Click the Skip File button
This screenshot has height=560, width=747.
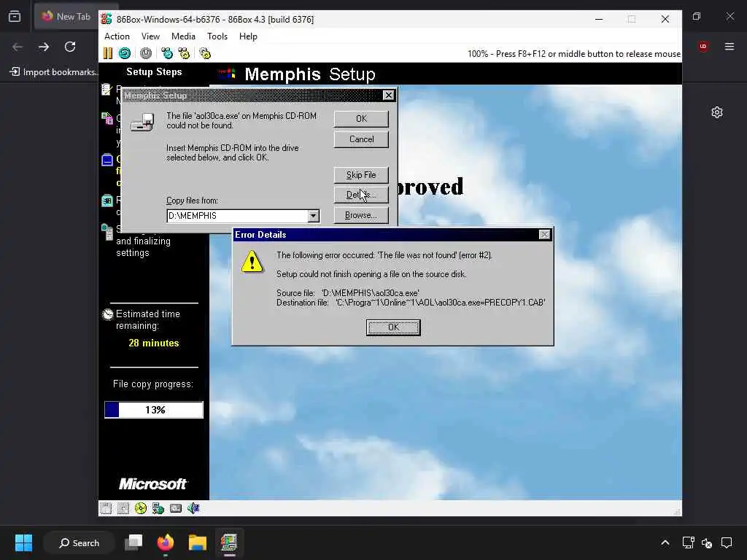361,175
